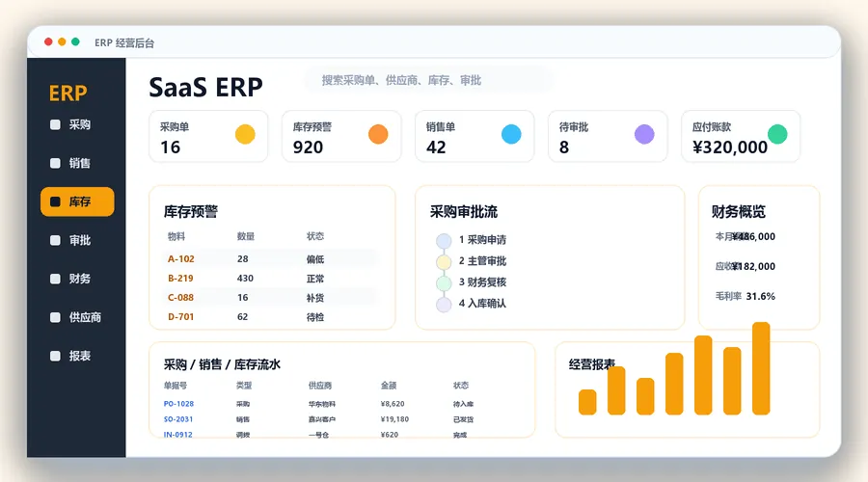The width and height of the screenshot is (868, 482).
Task: Click the step 4 入库确认 circle
Action: 444,304
